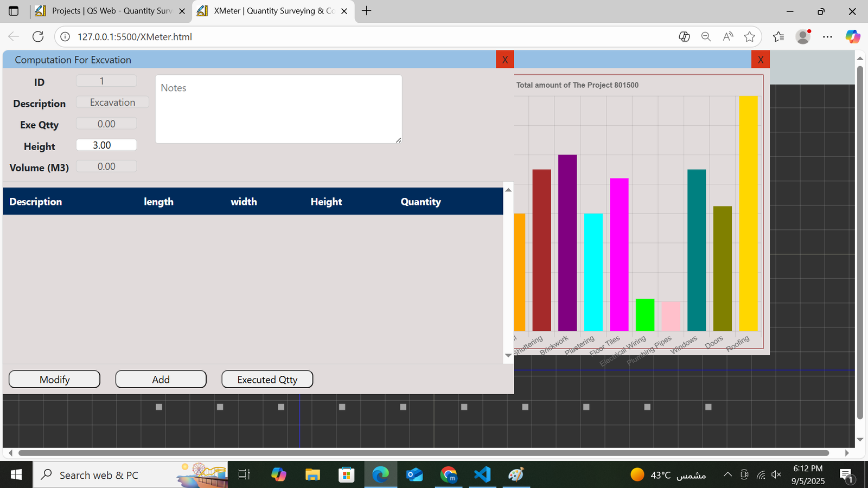Open Visual Studio Code from taskbar
Screen dimensions: 868x488
click(482, 475)
